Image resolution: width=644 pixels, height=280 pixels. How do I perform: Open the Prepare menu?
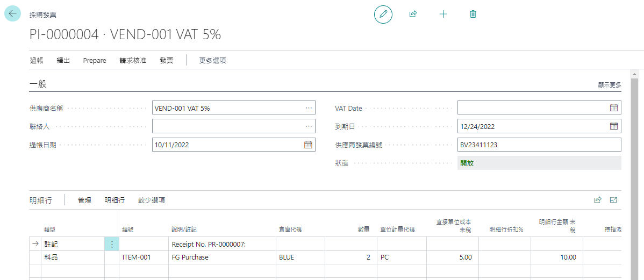point(95,60)
